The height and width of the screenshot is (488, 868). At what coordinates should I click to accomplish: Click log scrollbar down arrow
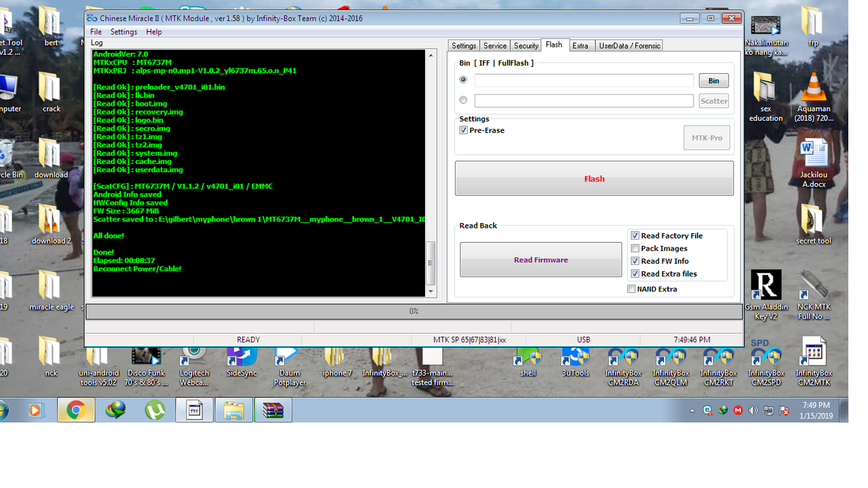coord(431,291)
